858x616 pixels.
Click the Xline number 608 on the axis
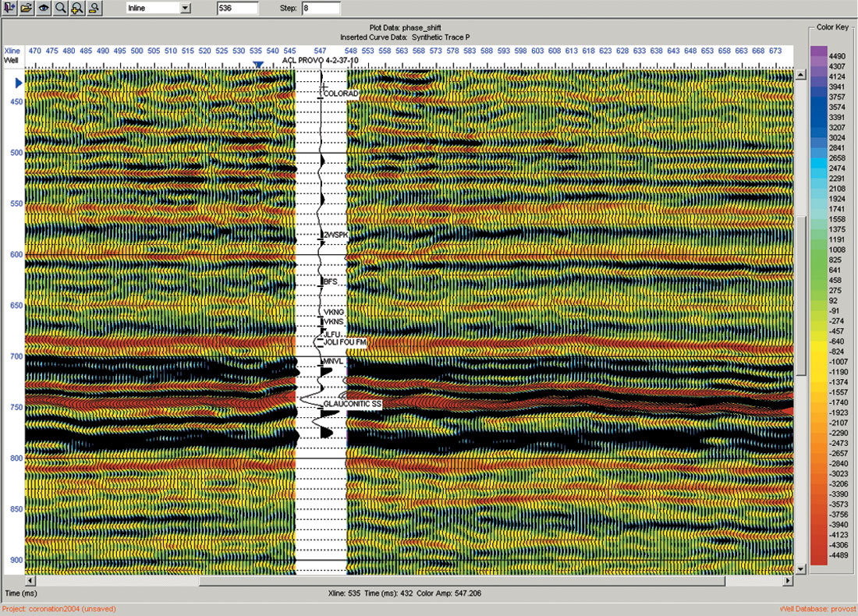coord(555,51)
